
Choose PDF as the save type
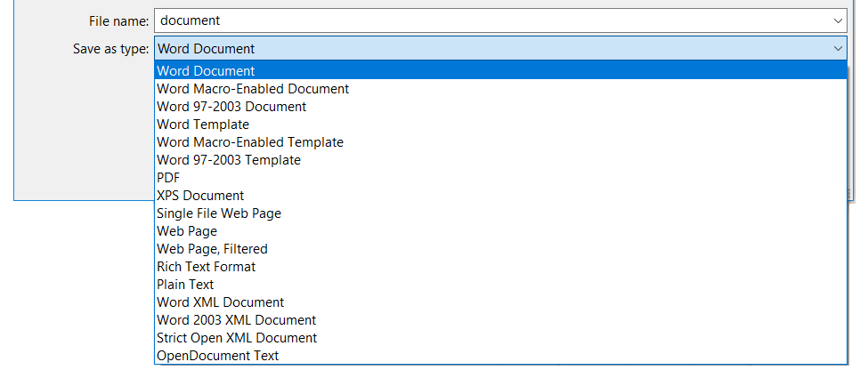[x=500, y=178]
